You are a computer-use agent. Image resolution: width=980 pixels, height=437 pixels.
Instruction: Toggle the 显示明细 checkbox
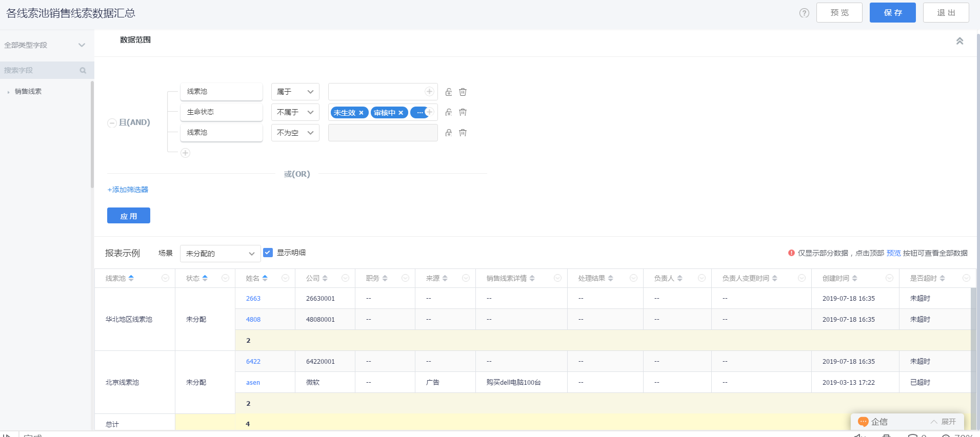pyautogui.click(x=268, y=253)
